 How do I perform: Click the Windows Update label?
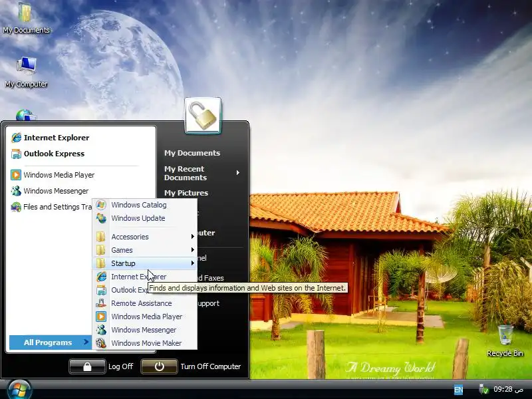(138, 218)
